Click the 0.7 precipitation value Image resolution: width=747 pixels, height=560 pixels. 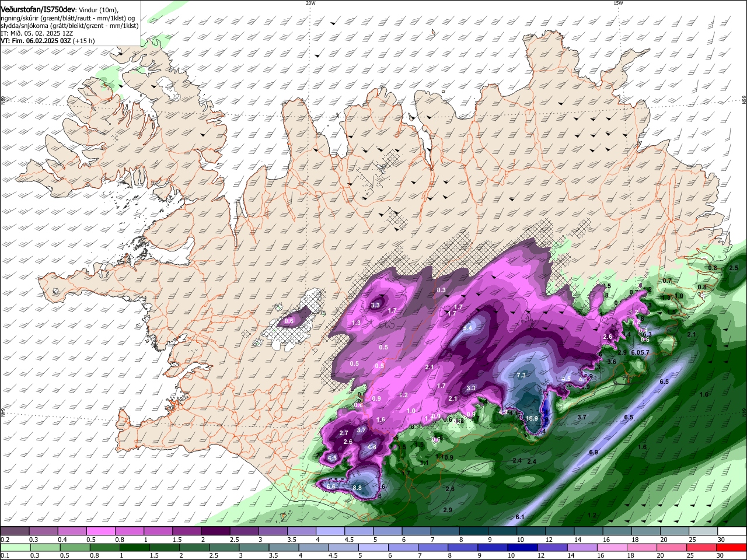667,281
